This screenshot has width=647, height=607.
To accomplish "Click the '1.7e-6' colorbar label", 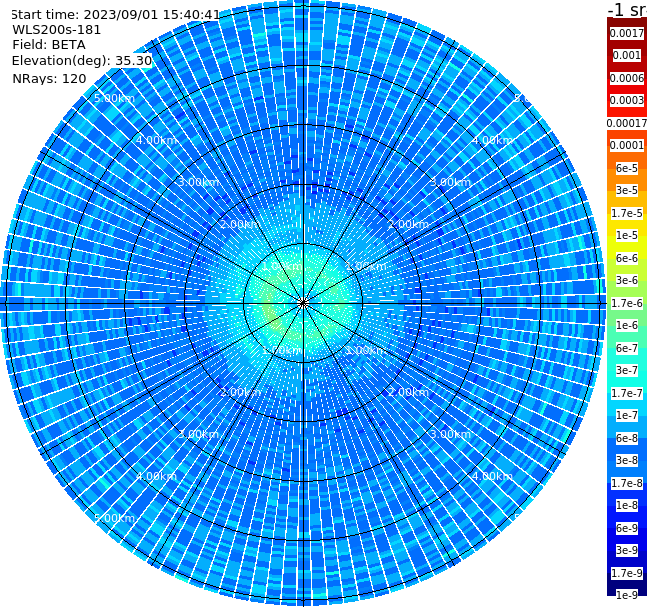I will click(x=626, y=303).
